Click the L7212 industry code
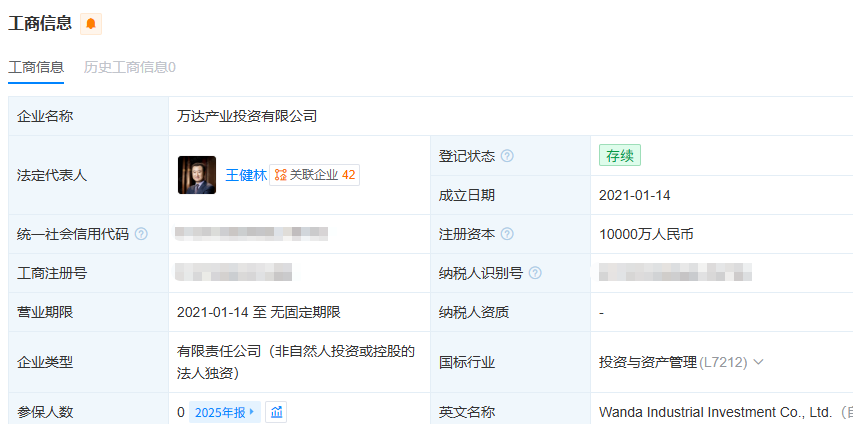The height and width of the screenshot is (424, 853). pos(723,362)
